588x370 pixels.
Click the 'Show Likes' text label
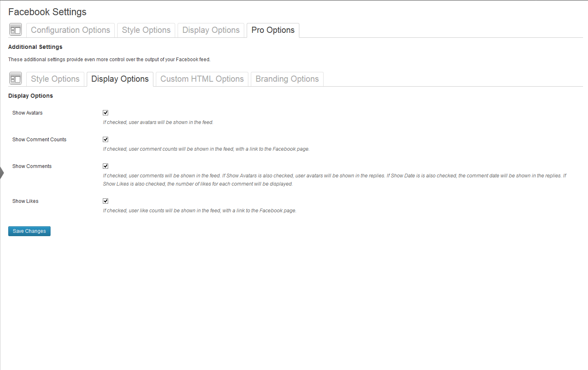pyautogui.click(x=25, y=201)
